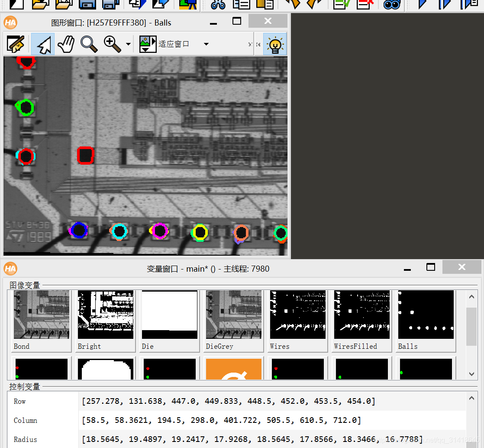Click the undo arrow icon

point(292,4)
